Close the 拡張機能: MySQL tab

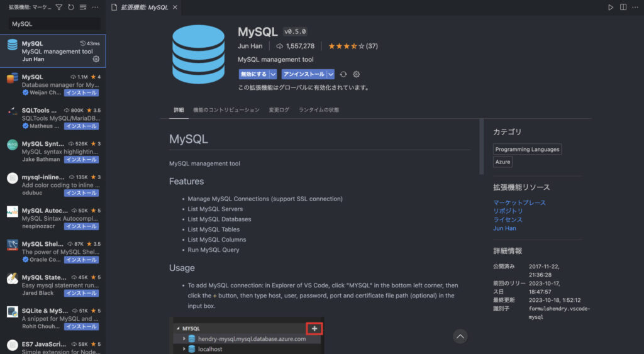[x=175, y=8]
